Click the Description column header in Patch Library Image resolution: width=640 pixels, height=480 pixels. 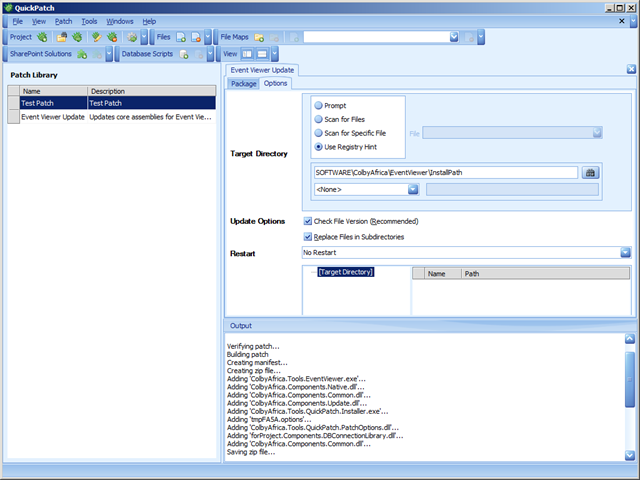[x=151, y=91]
